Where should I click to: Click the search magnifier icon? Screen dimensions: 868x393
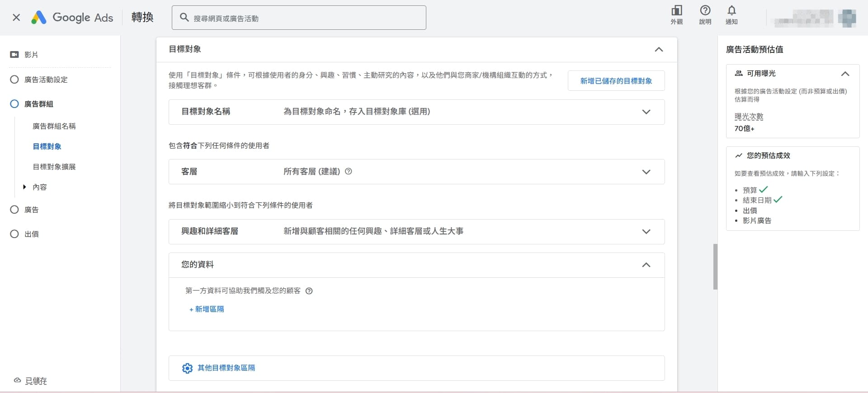[x=184, y=18]
